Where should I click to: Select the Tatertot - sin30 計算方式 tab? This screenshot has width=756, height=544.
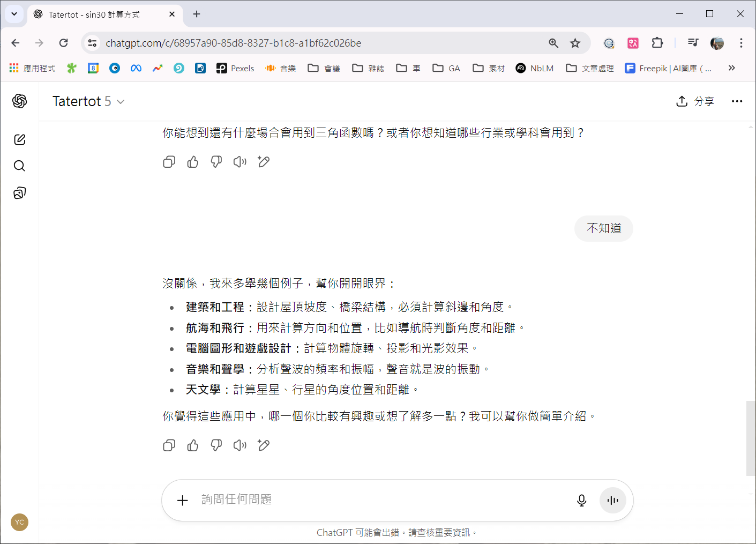click(x=104, y=14)
